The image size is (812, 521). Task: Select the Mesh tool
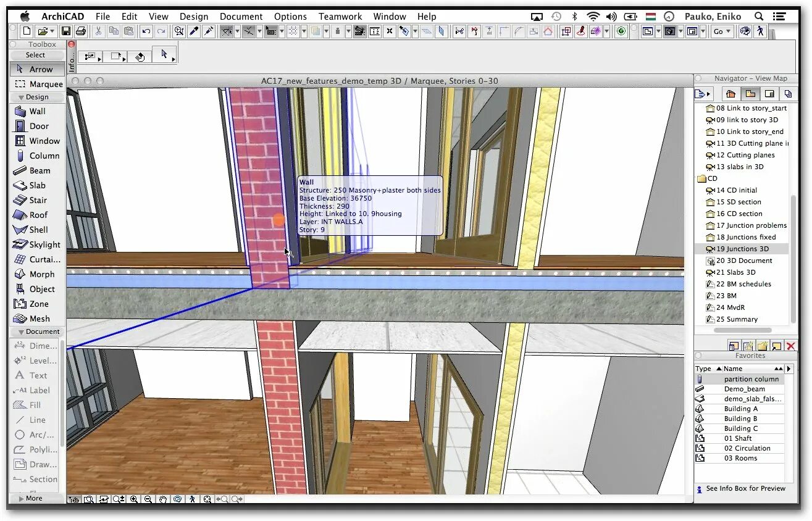coord(37,319)
